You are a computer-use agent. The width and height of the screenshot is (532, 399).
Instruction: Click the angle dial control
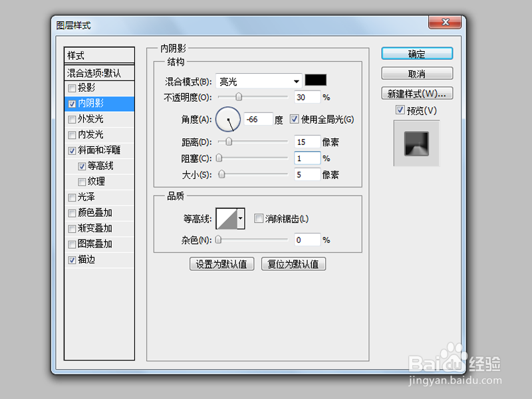pos(228,119)
